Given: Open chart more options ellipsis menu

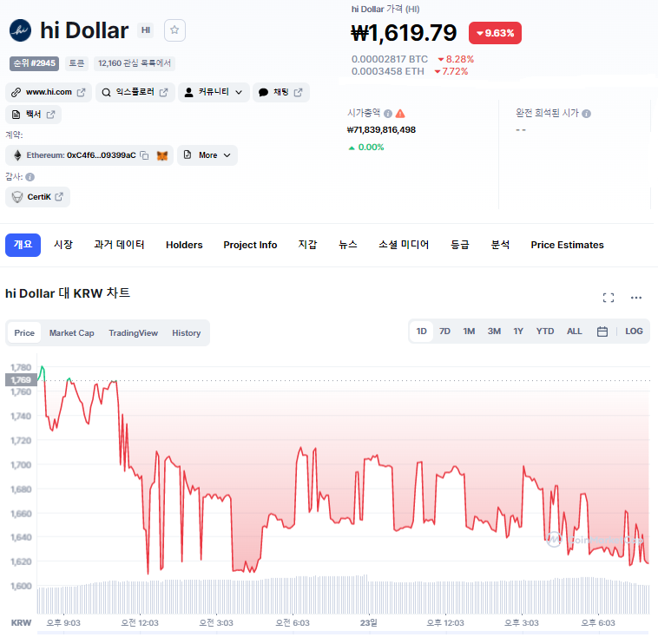Looking at the screenshot, I should (636, 298).
